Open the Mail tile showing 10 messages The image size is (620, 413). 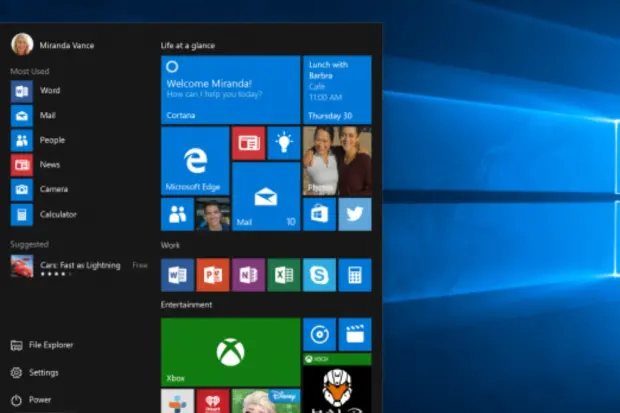pyautogui.click(x=266, y=197)
